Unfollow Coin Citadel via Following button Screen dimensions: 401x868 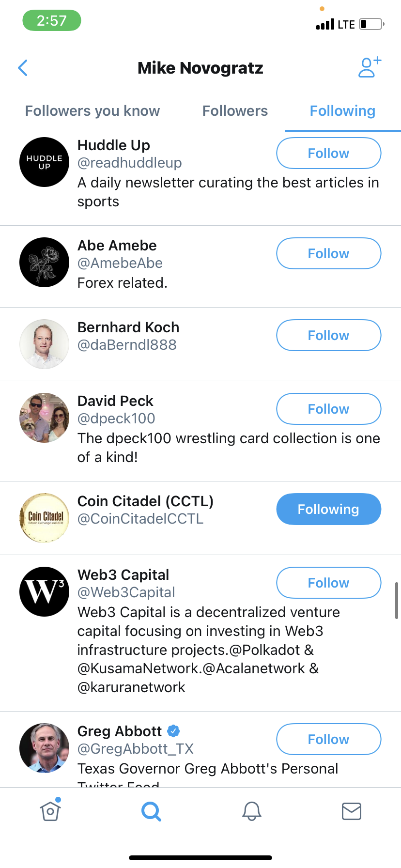(328, 509)
